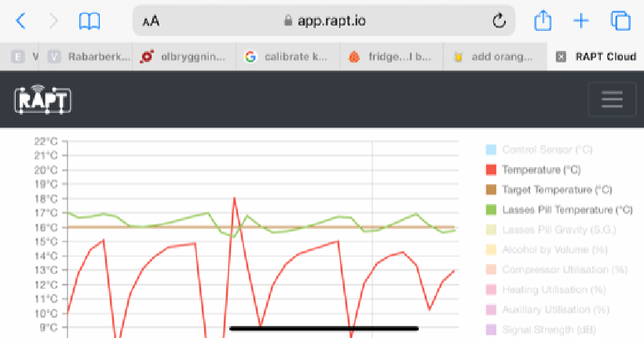This screenshot has height=338, width=644.
Task: Open the AA reader text size menu
Action: pos(151,21)
